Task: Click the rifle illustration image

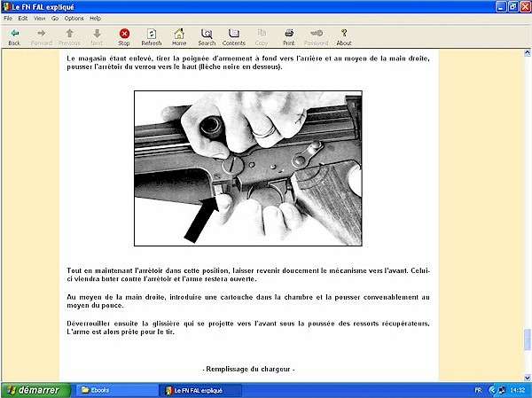Action: (248, 168)
